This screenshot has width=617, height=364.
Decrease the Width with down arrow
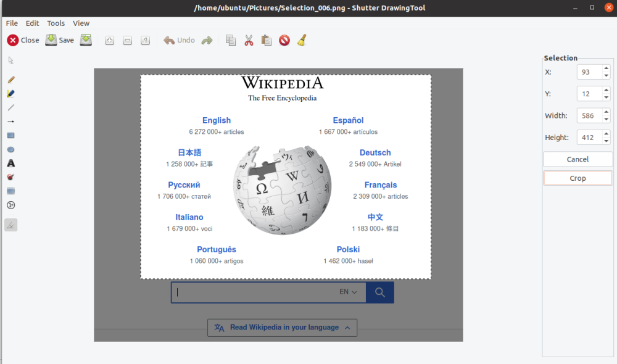[607, 119]
